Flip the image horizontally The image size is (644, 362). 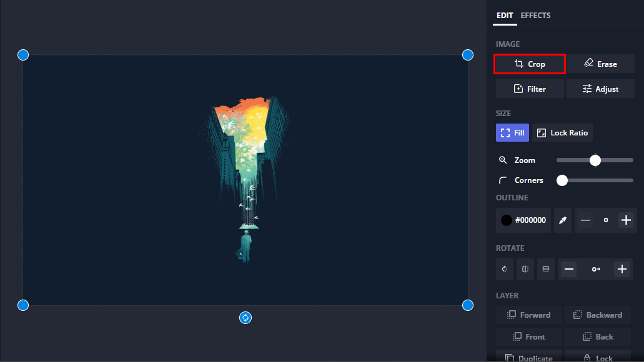tap(525, 269)
